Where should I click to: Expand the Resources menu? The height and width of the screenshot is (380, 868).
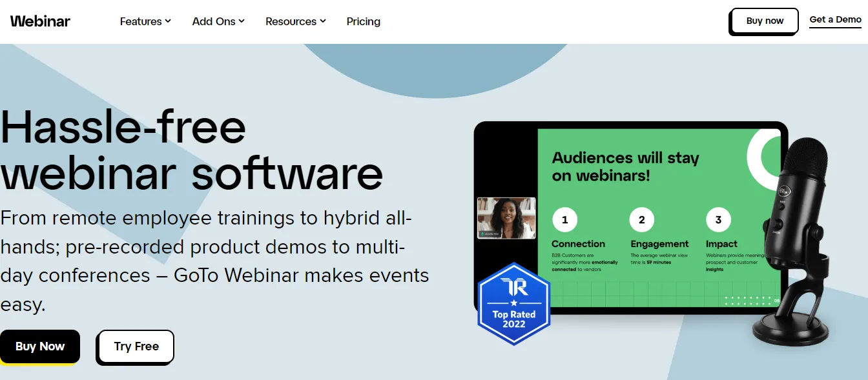click(x=296, y=21)
